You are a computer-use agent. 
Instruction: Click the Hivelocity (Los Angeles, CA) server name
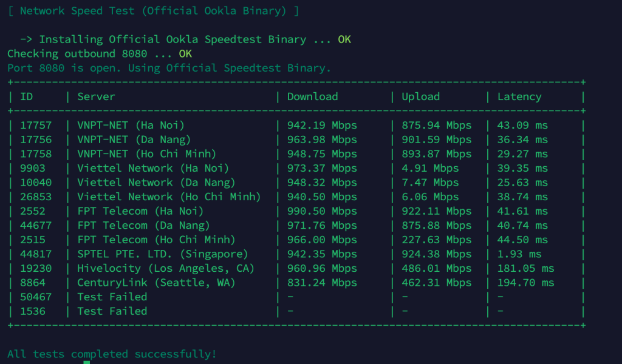[165, 268]
